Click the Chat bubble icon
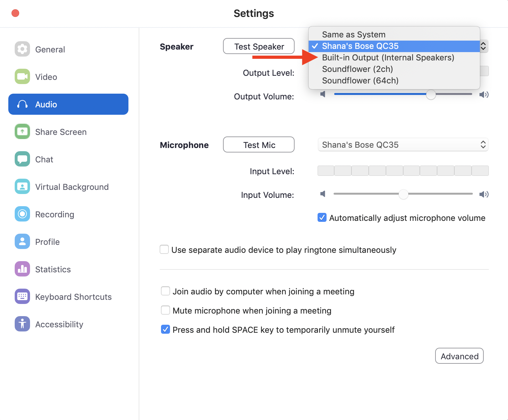 [22, 159]
